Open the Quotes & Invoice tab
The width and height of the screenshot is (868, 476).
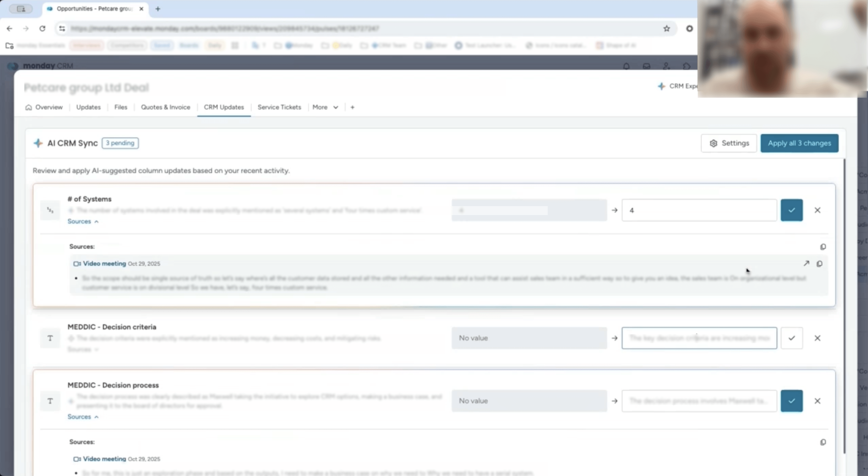165,107
